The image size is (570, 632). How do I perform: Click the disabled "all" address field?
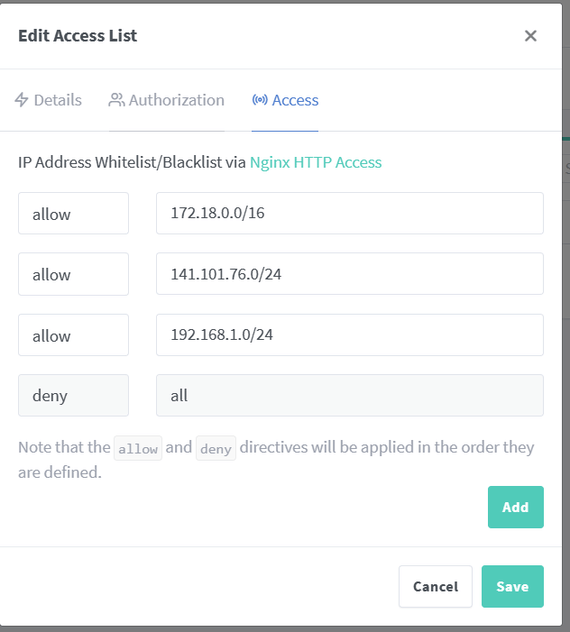click(350, 395)
